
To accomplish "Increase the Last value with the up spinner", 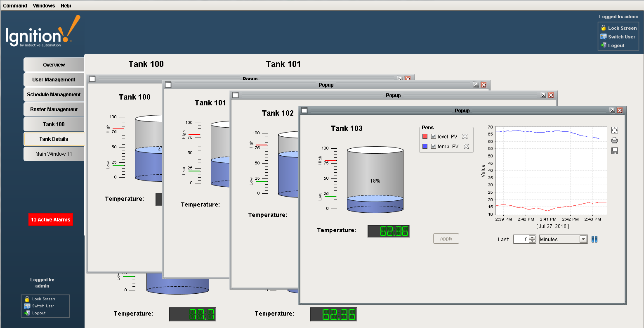I will [532, 237].
